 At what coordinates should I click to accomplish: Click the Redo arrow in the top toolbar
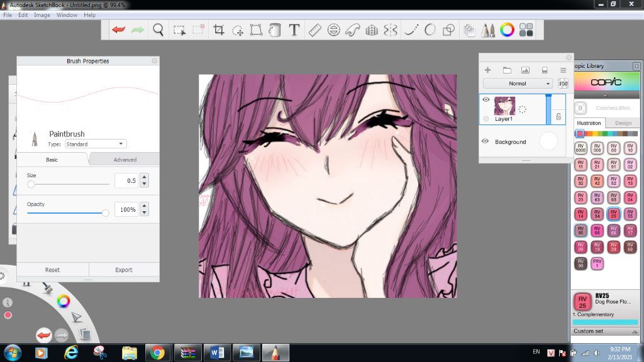(138, 30)
